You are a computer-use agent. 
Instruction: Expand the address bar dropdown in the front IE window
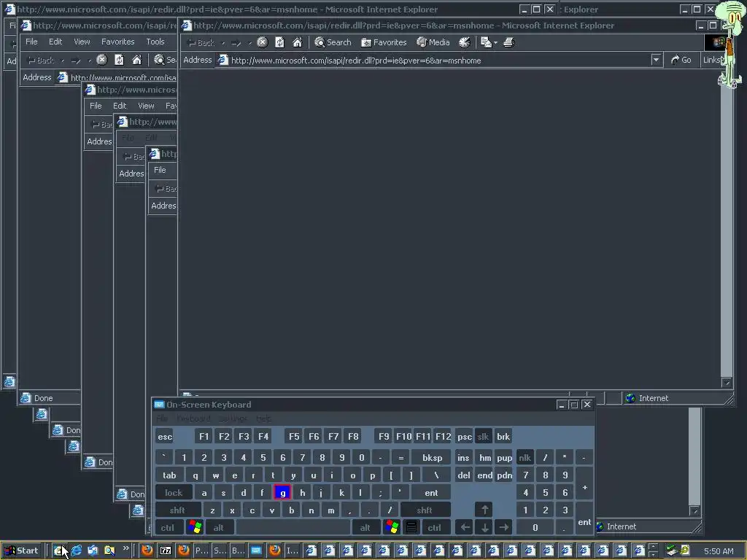(656, 60)
